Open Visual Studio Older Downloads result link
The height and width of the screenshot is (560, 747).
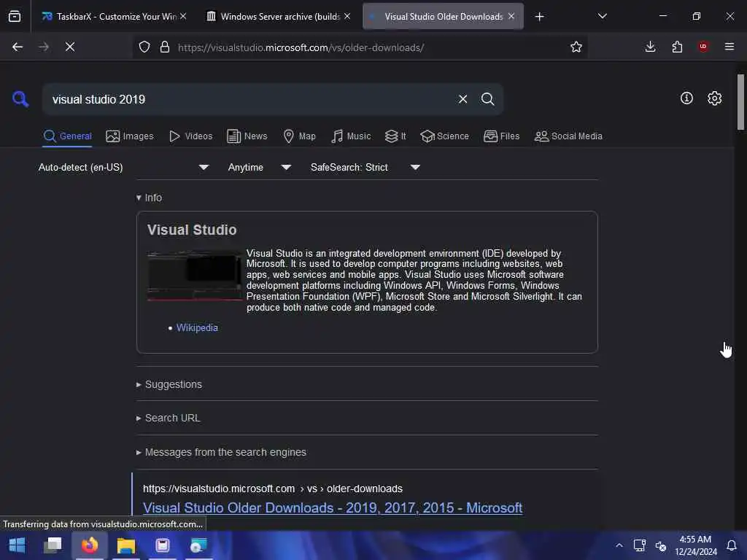[x=333, y=508]
